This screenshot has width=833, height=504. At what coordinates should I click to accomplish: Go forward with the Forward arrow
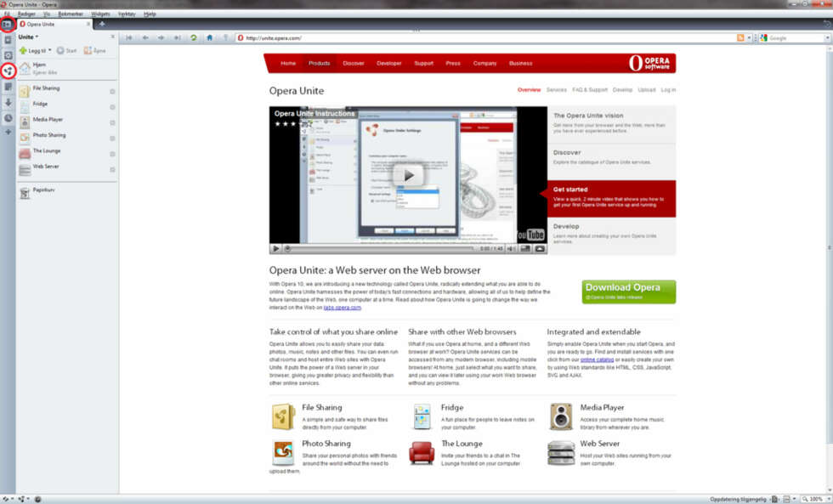161,37
